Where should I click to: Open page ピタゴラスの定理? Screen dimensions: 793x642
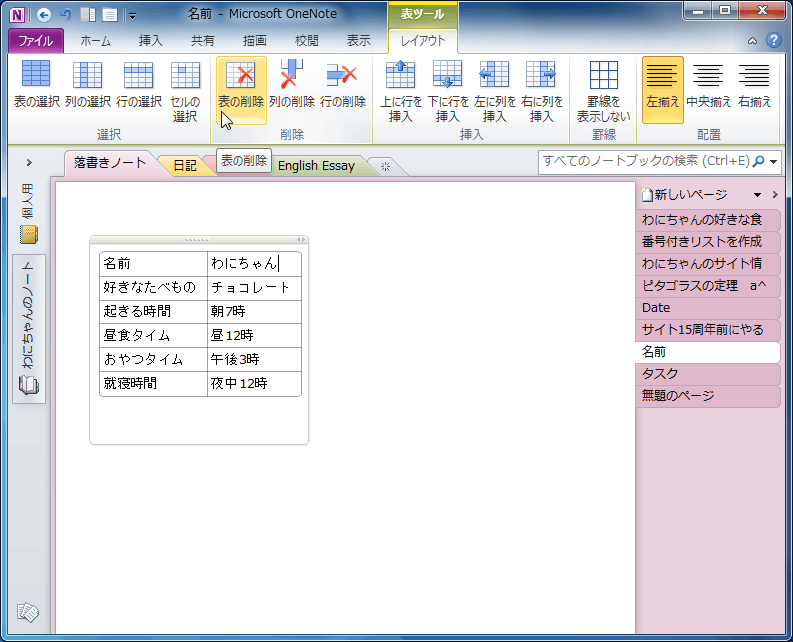pos(708,285)
